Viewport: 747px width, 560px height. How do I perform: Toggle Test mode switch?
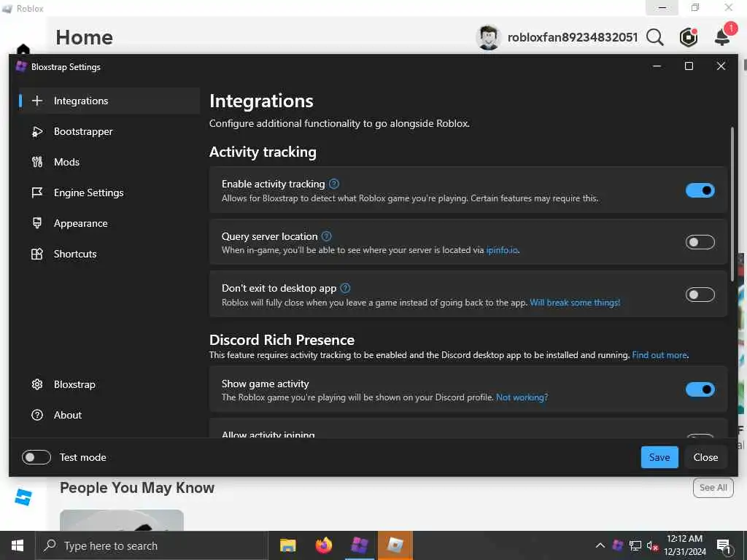coord(36,457)
